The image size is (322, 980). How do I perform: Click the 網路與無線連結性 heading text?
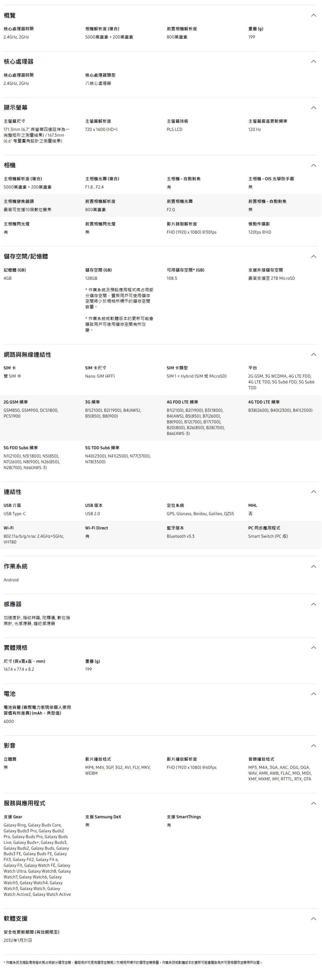point(27,355)
